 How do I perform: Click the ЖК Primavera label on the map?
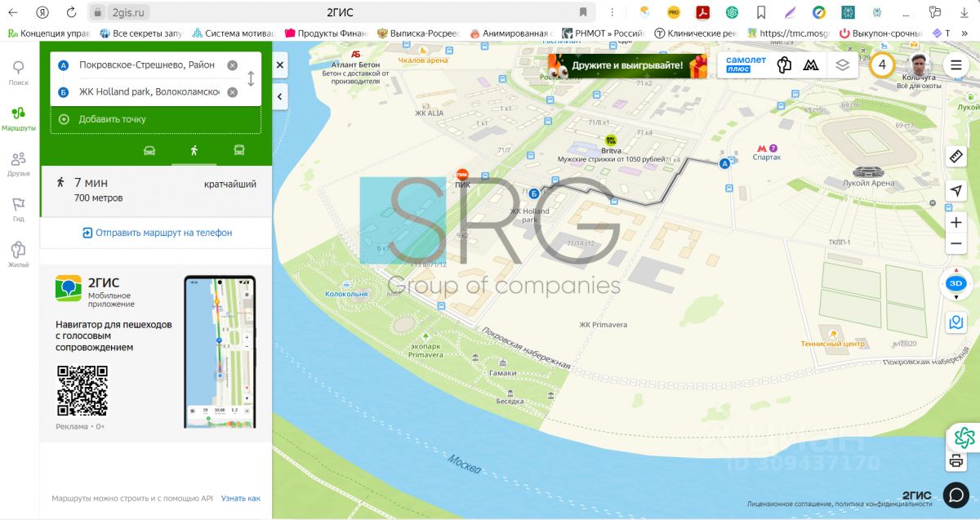603,325
